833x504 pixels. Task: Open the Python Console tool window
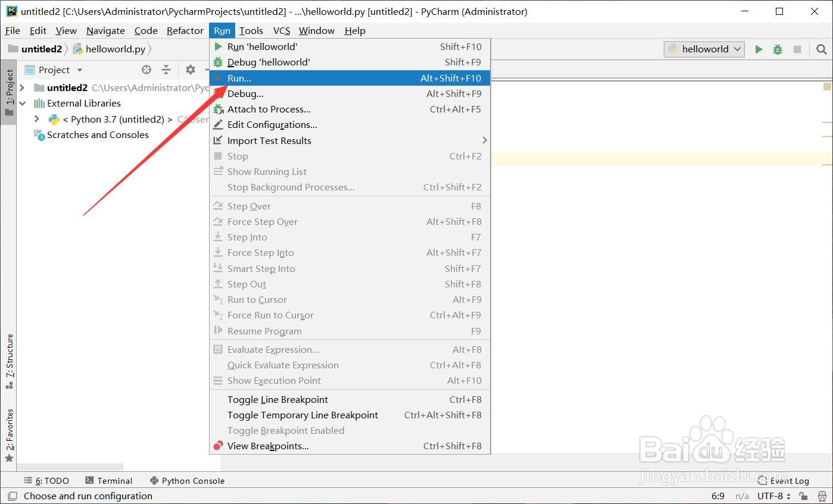188,481
